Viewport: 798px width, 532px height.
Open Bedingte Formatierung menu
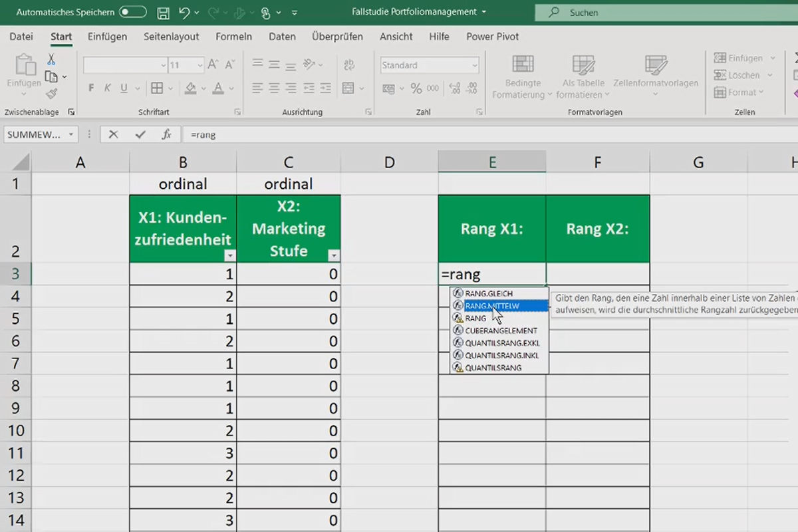523,76
